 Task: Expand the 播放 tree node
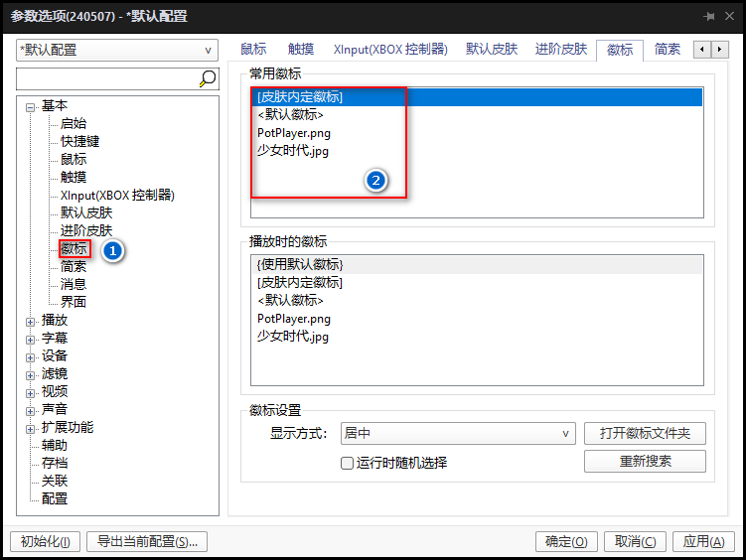31,321
